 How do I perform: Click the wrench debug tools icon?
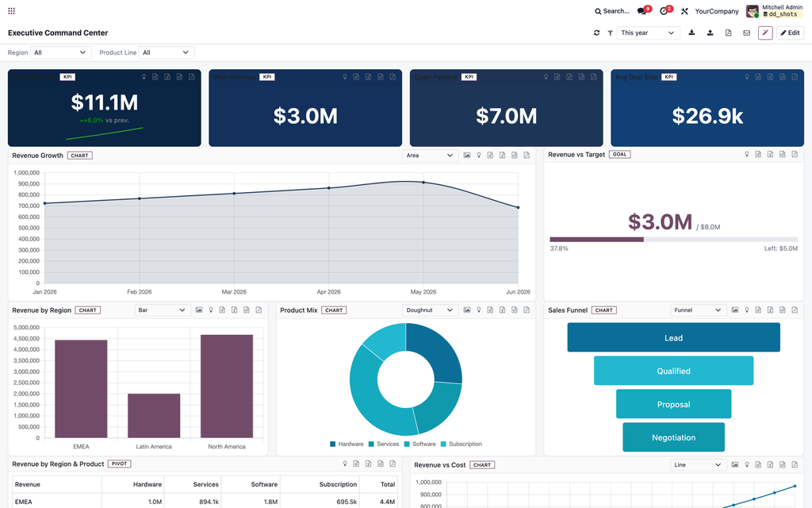[x=684, y=11]
